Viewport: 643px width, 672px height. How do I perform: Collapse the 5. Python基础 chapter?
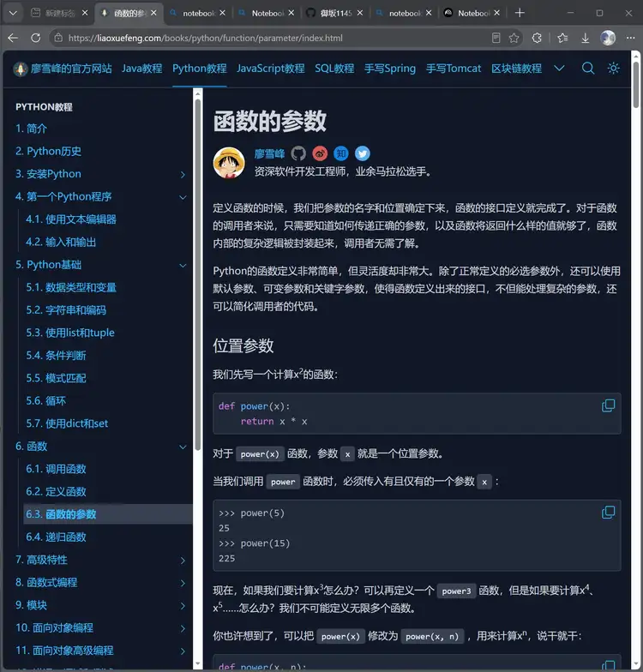[x=183, y=266]
